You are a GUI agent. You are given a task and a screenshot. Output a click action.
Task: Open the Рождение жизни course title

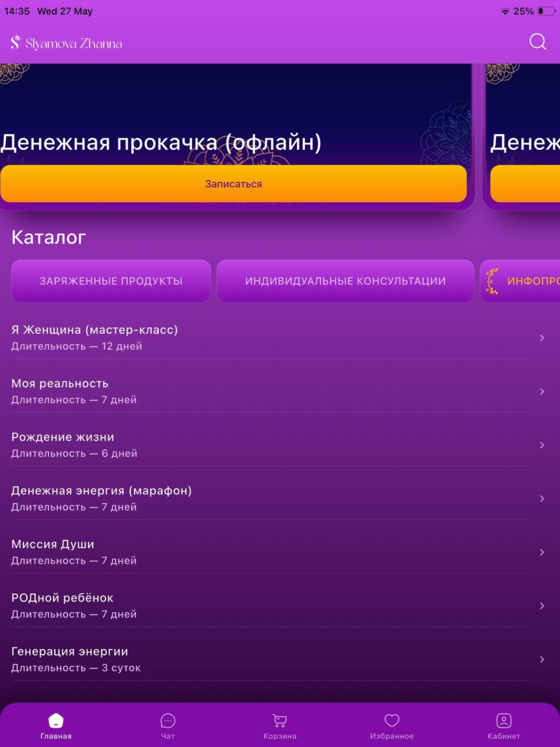click(x=63, y=437)
